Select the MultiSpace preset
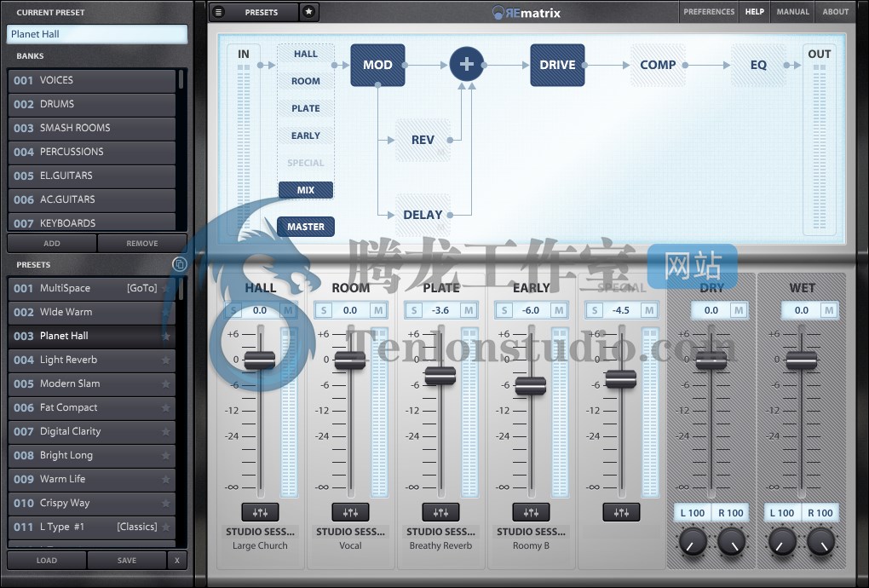 coord(92,288)
